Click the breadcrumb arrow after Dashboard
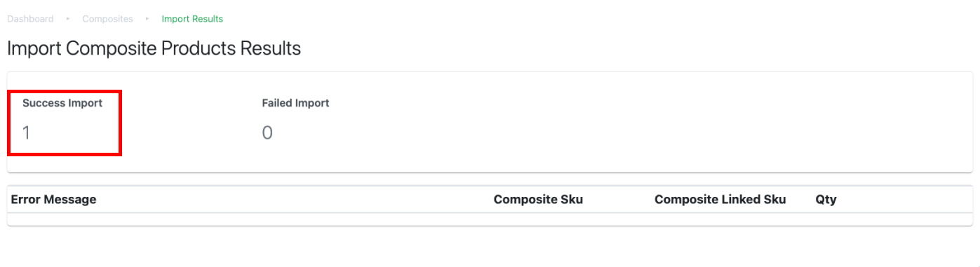This screenshot has height=267, width=980. 68,19
